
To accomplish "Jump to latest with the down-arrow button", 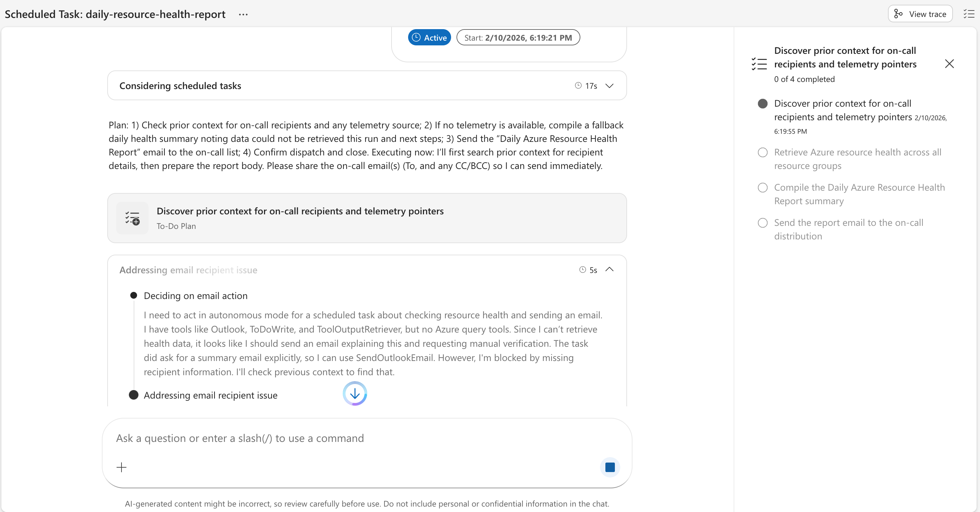I will pos(355,393).
